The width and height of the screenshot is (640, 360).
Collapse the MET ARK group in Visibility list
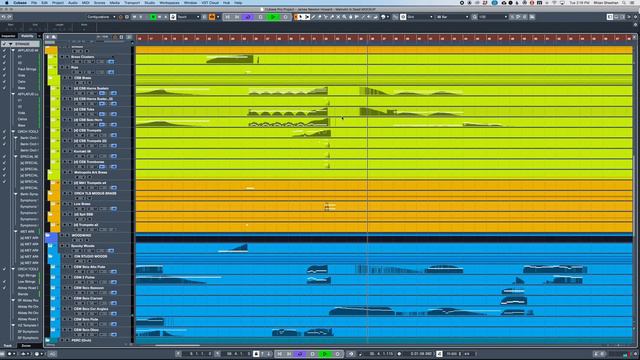click(16, 232)
